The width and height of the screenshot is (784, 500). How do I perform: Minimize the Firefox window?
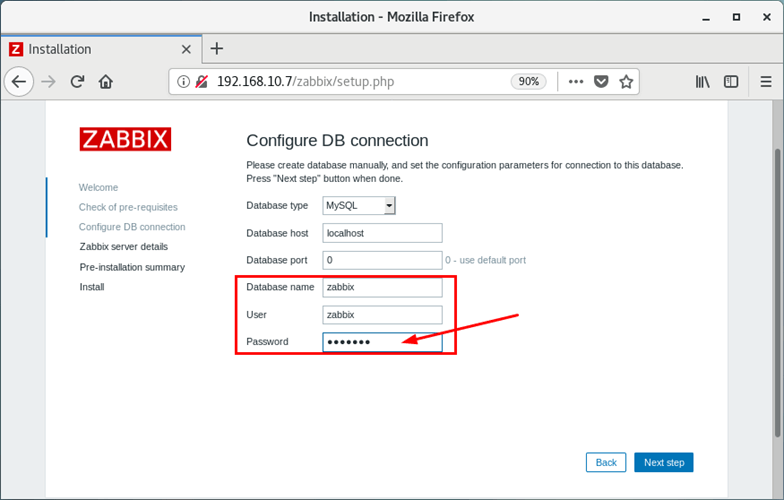point(706,18)
